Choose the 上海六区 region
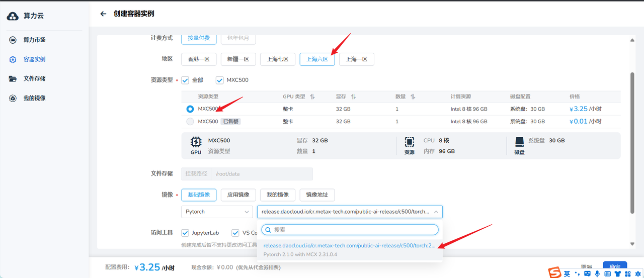The width and height of the screenshot is (644, 278). pyautogui.click(x=317, y=59)
